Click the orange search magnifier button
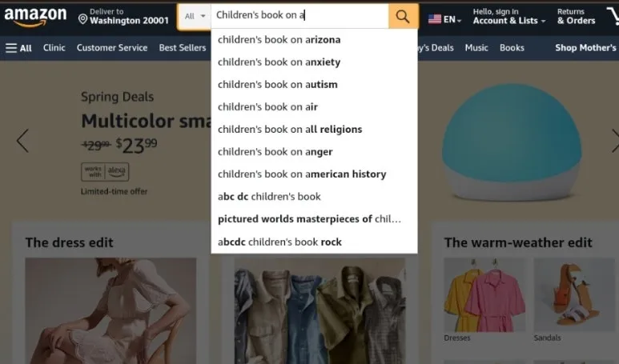The height and width of the screenshot is (364, 619). pyautogui.click(x=403, y=16)
